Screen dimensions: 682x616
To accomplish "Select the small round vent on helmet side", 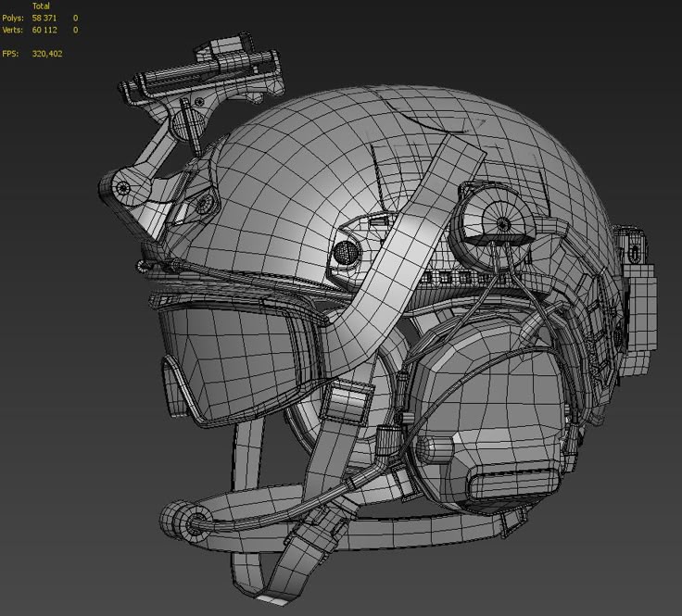I will tap(344, 250).
